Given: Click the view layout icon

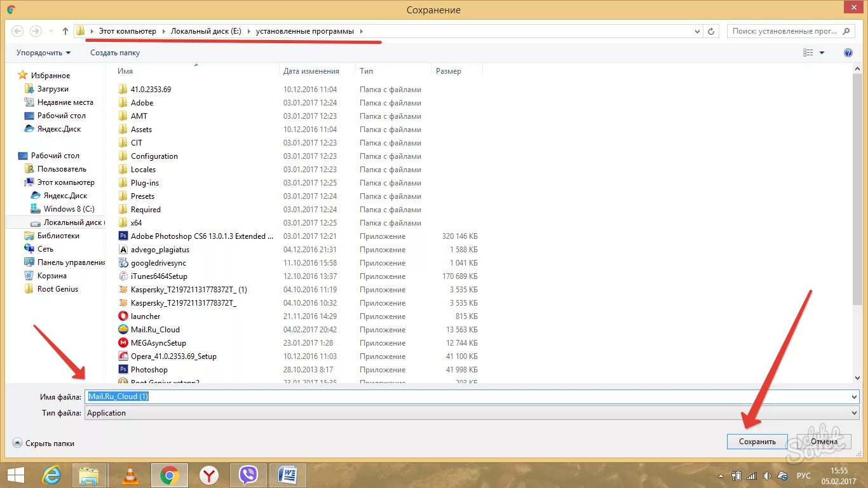Looking at the screenshot, I should tap(808, 53).
